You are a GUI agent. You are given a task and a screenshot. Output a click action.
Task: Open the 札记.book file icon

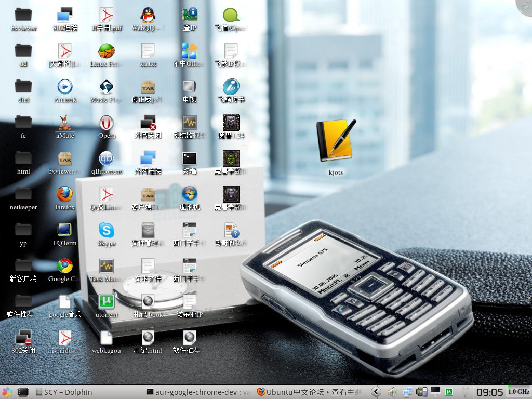[148, 302]
